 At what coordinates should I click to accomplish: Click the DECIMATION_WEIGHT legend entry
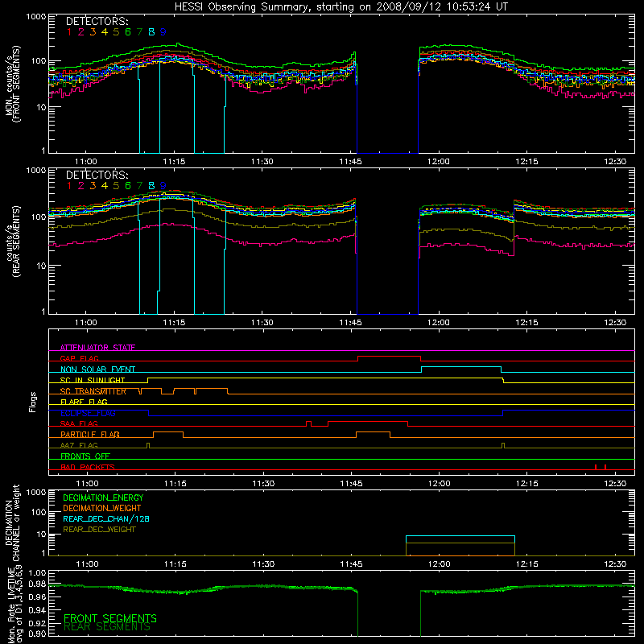click(x=102, y=509)
